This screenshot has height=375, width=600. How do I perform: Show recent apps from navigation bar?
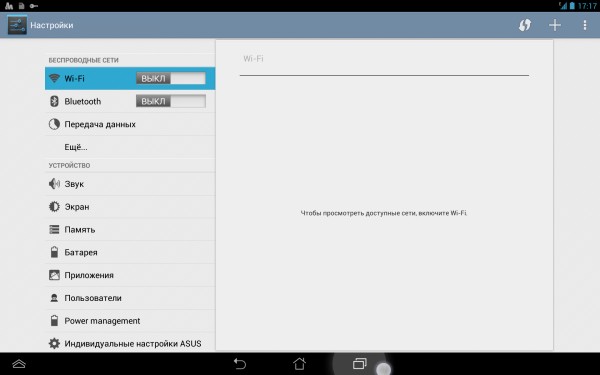click(x=359, y=364)
